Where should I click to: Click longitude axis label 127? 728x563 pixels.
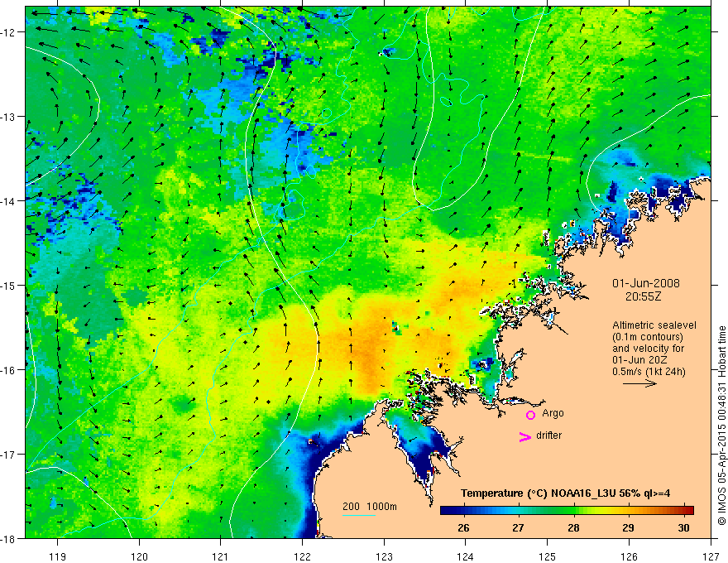pos(711,556)
